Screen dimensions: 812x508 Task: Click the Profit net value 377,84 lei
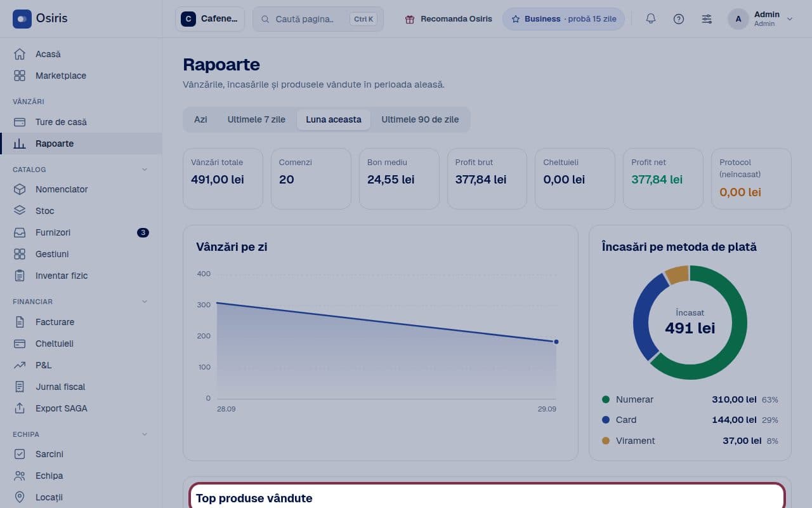click(x=657, y=180)
